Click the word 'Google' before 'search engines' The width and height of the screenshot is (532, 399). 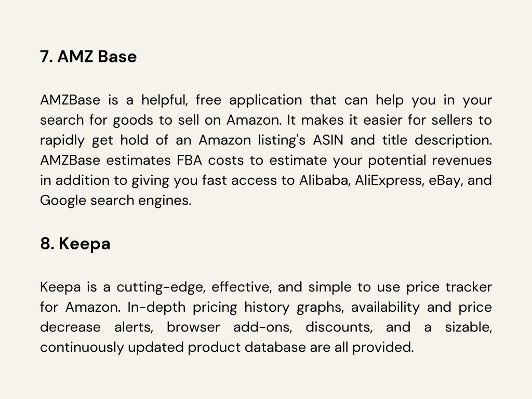63,201
